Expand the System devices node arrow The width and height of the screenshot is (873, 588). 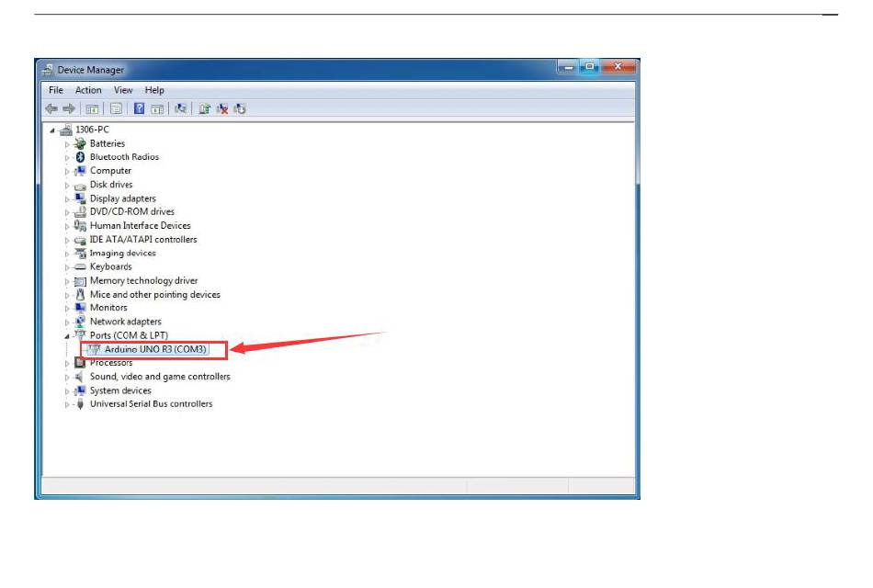(x=67, y=391)
